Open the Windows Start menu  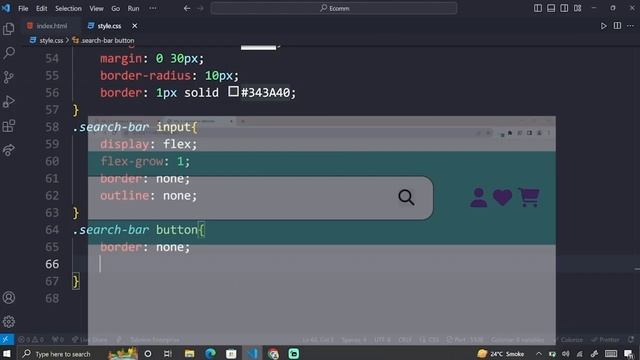click(7, 353)
